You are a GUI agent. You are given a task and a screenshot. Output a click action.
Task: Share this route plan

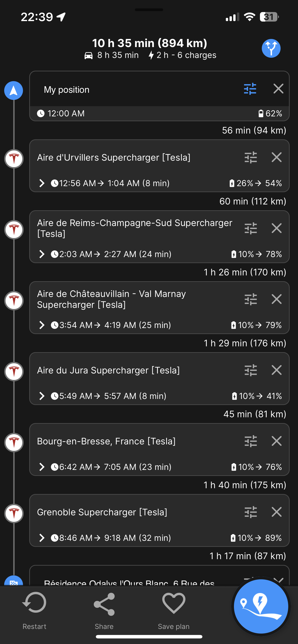[x=104, y=610]
